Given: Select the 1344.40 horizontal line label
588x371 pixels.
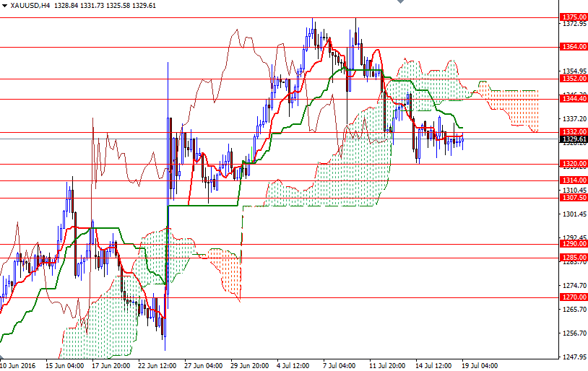Looking at the screenshot, I should [574, 99].
